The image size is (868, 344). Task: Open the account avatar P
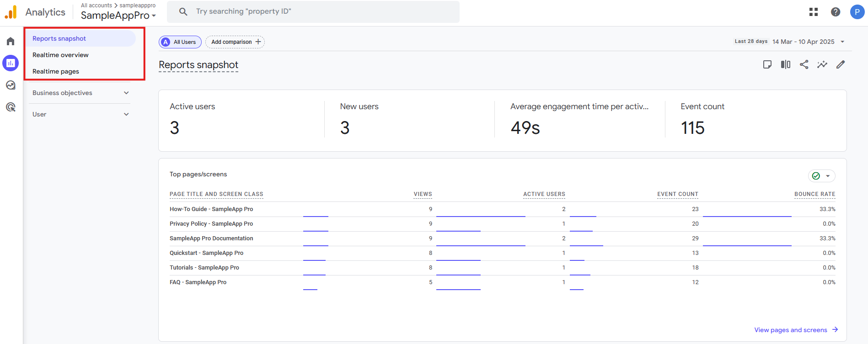pos(857,12)
